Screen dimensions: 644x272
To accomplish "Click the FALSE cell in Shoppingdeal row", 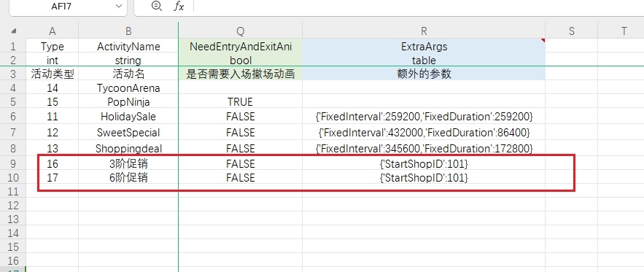I will [x=241, y=148].
